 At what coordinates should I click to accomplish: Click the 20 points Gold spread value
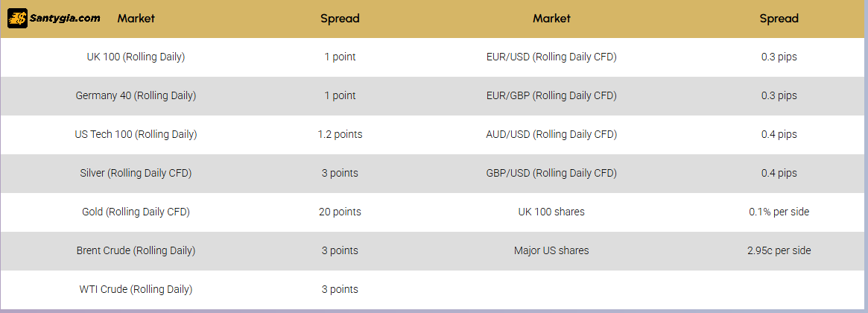pos(340,212)
